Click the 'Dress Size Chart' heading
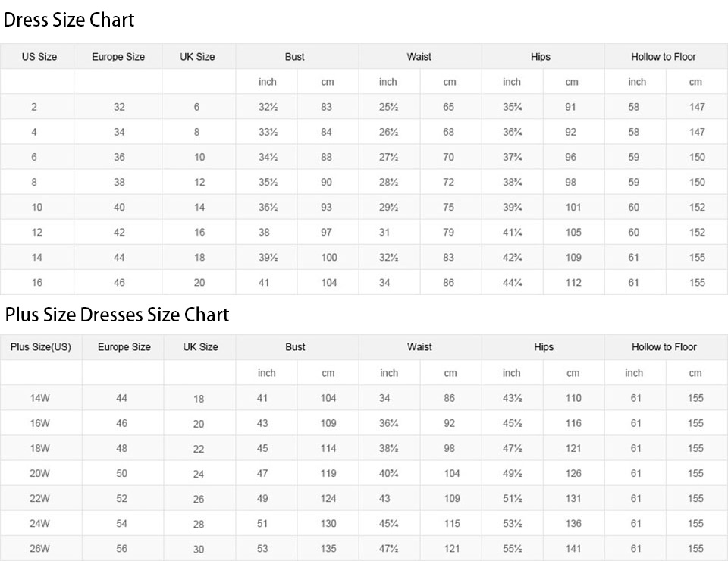The width and height of the screenshot is (728, 561). click(69, 20)
